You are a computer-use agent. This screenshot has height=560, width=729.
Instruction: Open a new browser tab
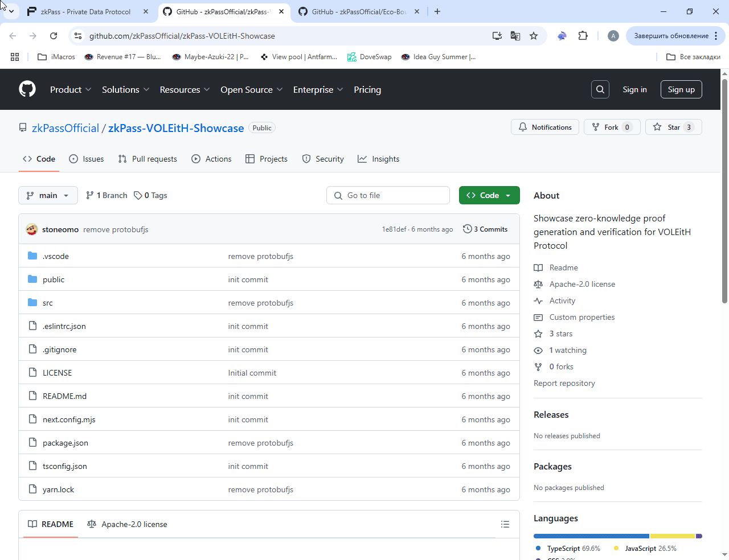(x=437, y=11)
